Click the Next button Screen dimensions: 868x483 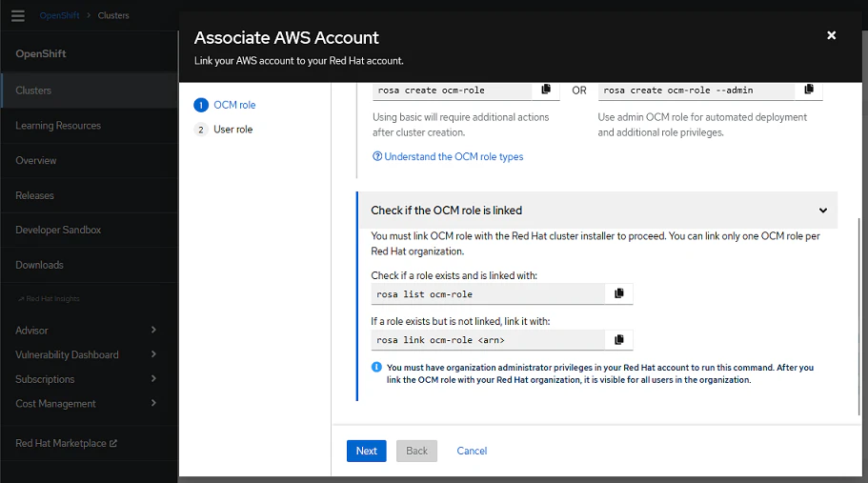tap(366, 451)
